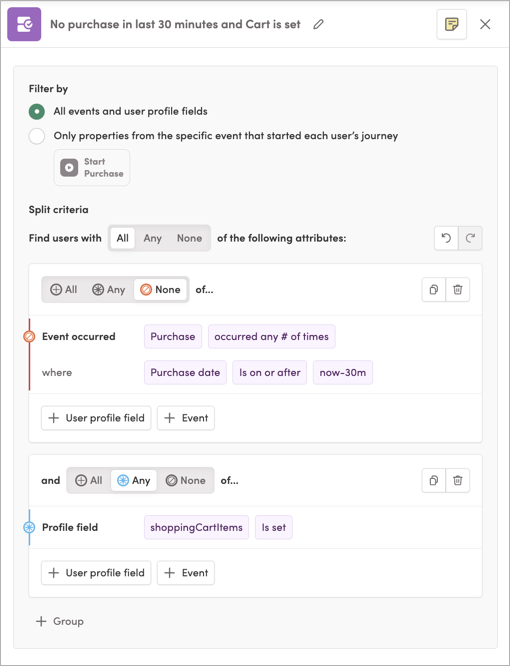Image resolution: width=510 pixels, height=666 pixels.
Task: Set second group to Any of
Action: pyautogui.click(x=134, y=480)
